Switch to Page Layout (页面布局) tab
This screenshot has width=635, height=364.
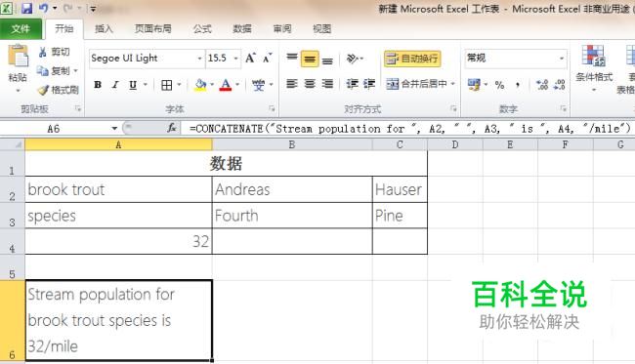click(x=152, y=28)
